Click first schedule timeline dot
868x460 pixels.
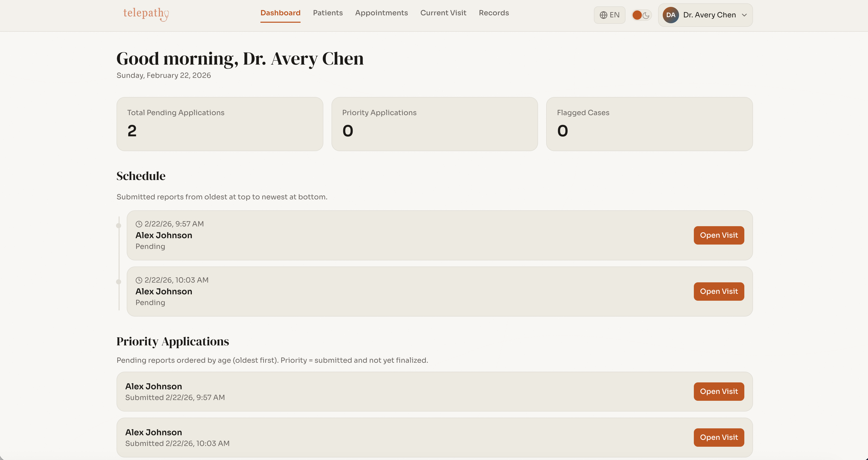click(119, 226)
